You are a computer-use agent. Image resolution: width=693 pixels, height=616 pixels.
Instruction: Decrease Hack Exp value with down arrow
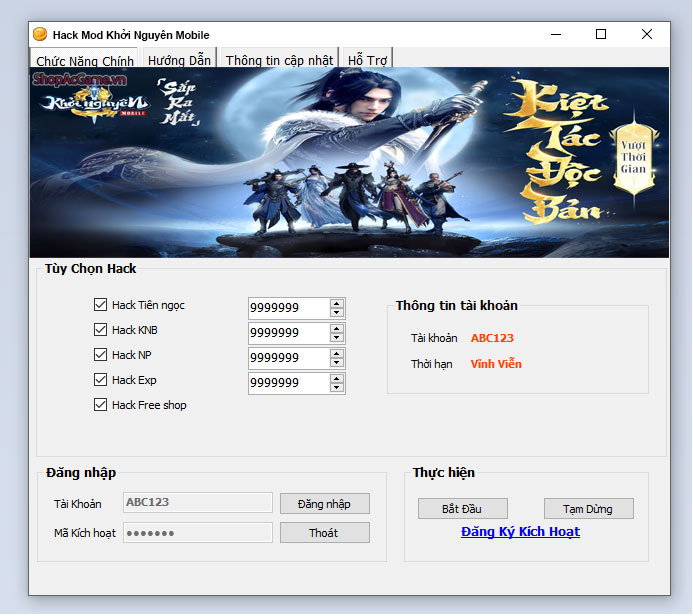pos(337,388)
